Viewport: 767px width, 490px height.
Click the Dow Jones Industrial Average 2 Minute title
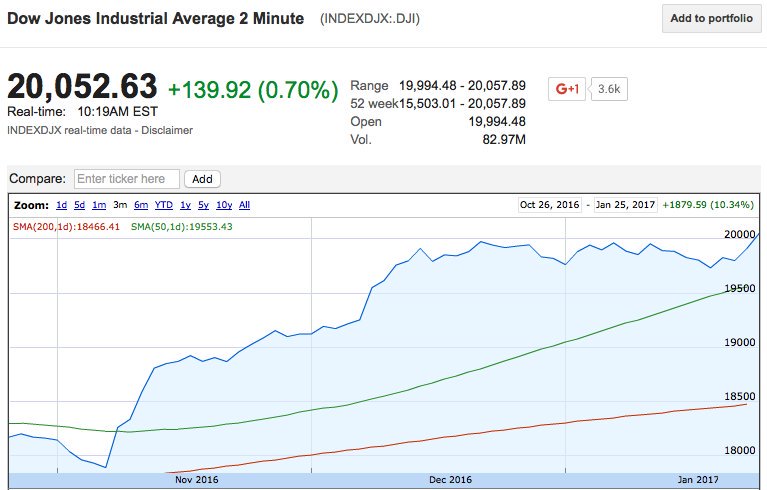tap(156, 19)
